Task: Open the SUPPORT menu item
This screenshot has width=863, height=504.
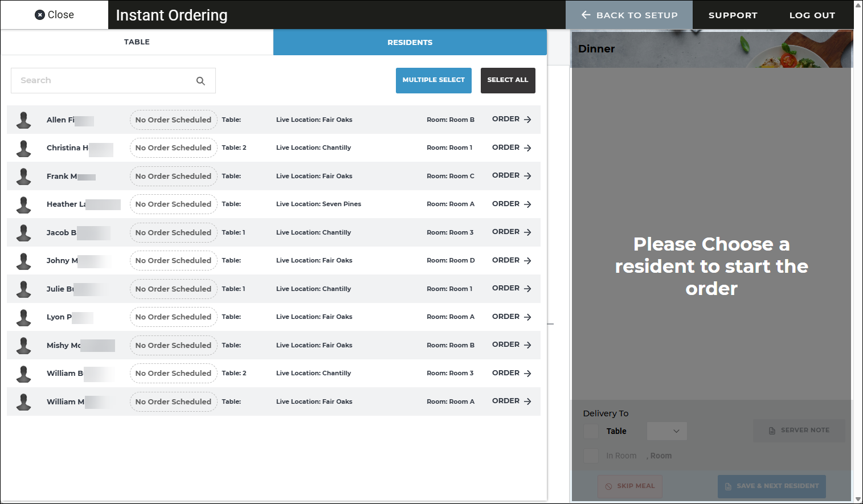Action: 733,15
